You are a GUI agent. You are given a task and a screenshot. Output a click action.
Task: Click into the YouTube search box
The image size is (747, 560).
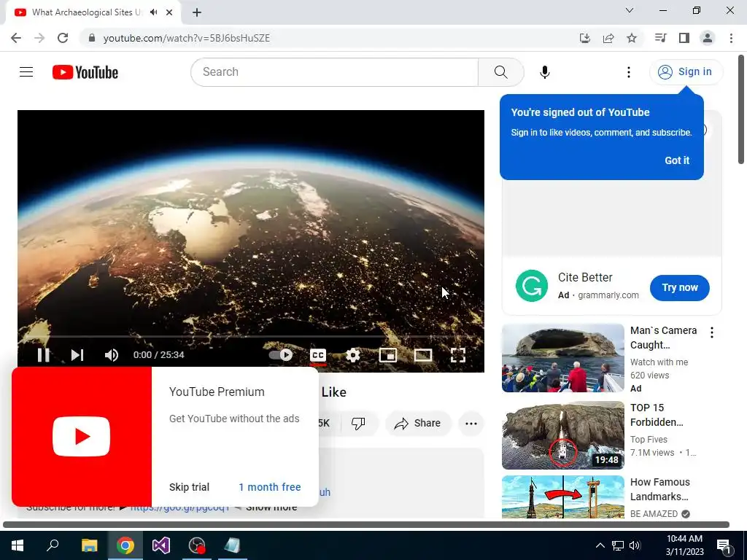[x=334, y=72]
